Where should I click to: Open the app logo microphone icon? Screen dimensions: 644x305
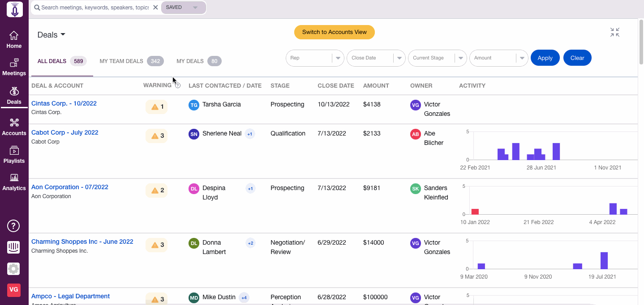[x=14, y=9]
